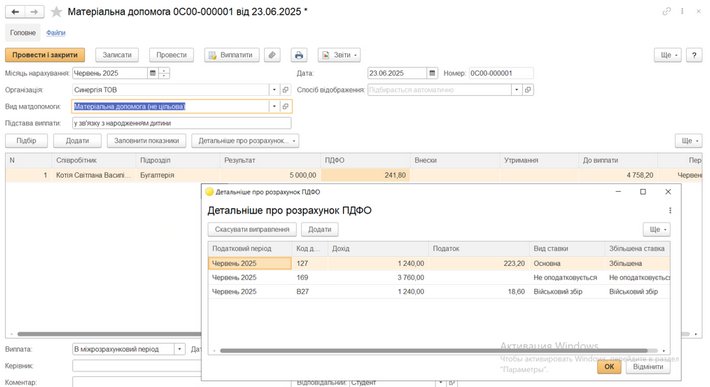Open the top toolbar Ще menu
The width and height of the screenshot is (710, 387).
pyautogui.click(x=667, y=55)
